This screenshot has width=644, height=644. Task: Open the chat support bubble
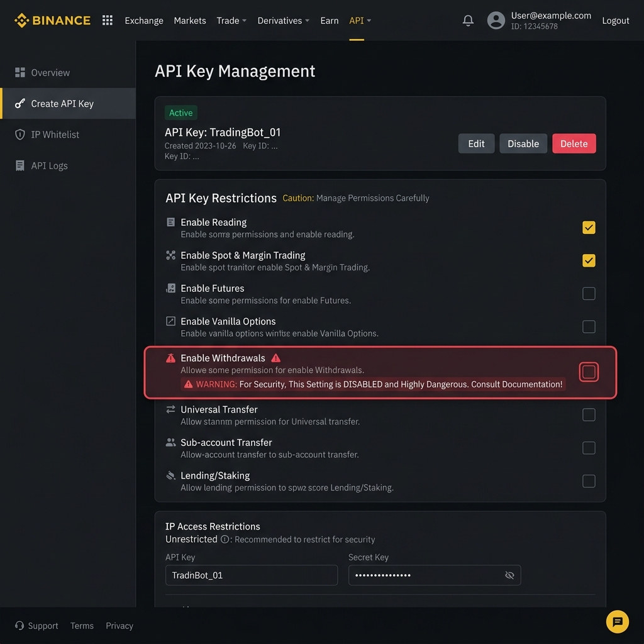tap(617, 621)
